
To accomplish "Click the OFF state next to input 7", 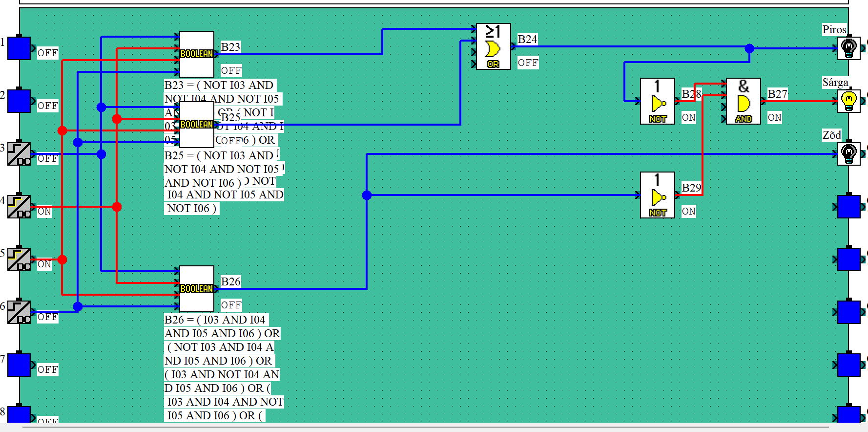I will tap(48, 370).
